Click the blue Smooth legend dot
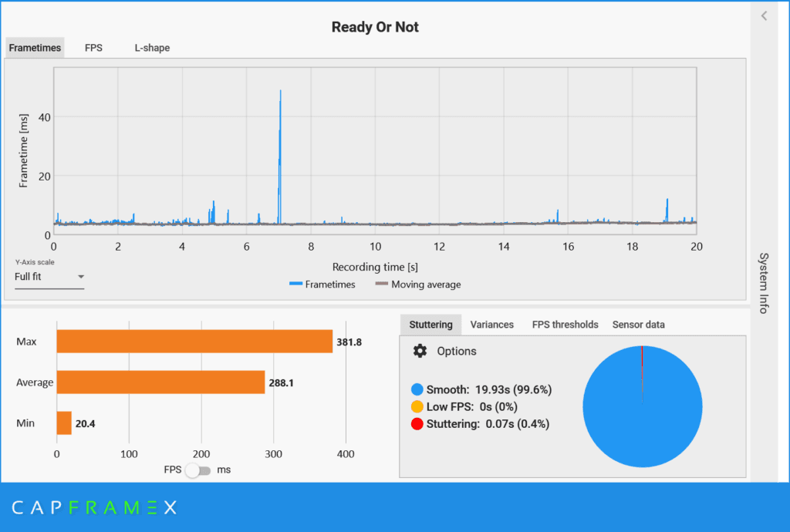Screen dimensions: 790x532 tap(417, 389)
